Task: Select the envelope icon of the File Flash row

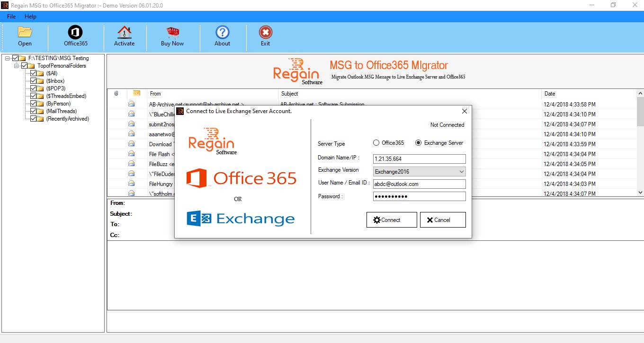Action: [x=131, y=154]
